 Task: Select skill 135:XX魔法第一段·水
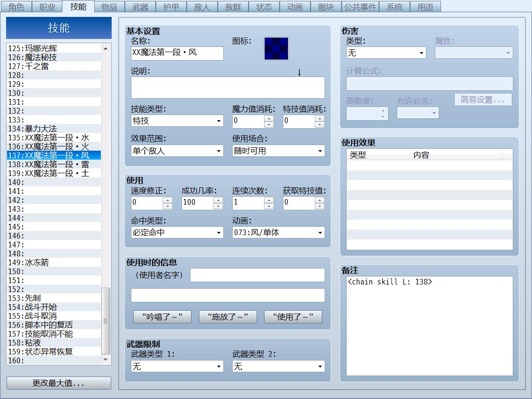54,138
